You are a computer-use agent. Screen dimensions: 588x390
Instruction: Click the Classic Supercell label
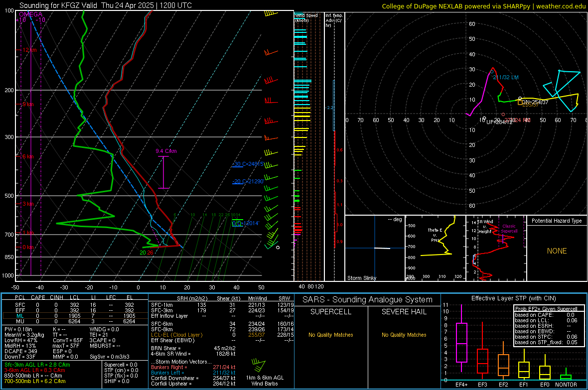click(x=509, y=229)
